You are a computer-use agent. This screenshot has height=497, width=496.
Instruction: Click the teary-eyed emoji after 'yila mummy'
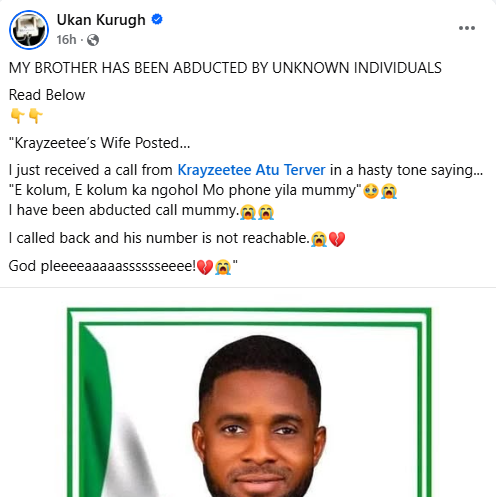(x=371, y=191)
